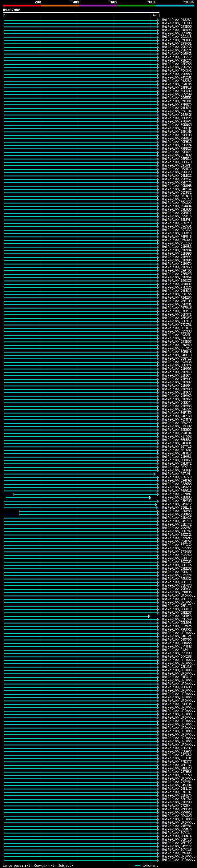
Task: Open hit UniRef100_P49612
Action: click(x=176, y=504)
